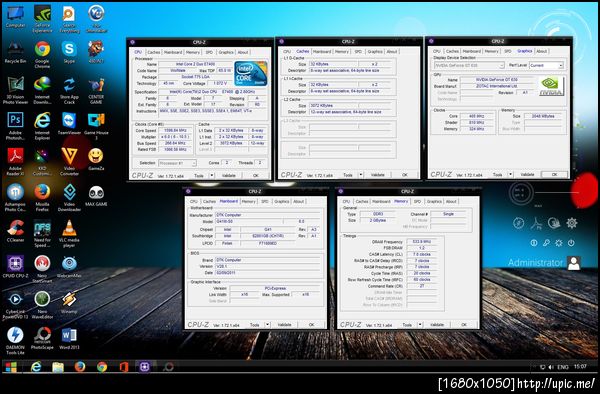Expand Tools dropdown arrow in Mainboard window
The image size is (600, 394).
click(x=267, y=325)
